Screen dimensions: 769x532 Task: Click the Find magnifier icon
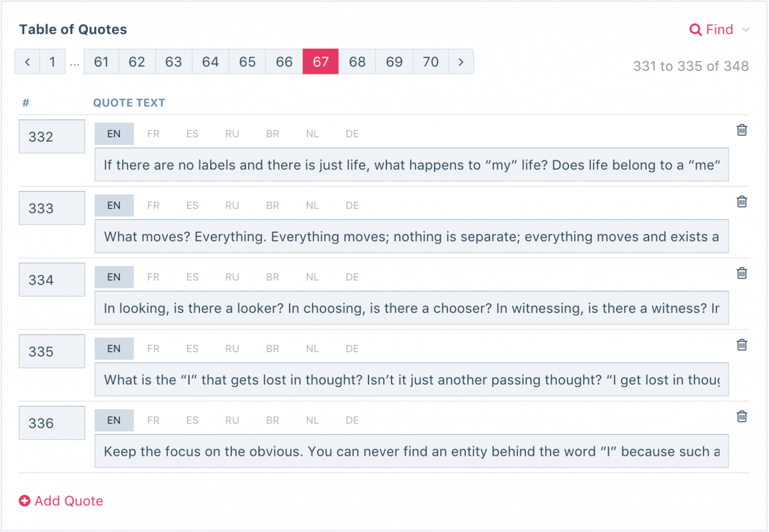tap(695, 29)
